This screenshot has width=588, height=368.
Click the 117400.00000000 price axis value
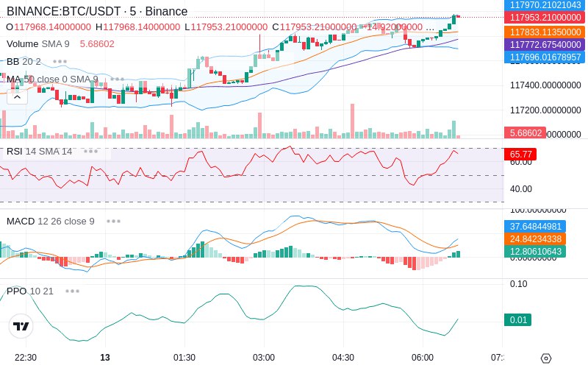pos(545,85)
